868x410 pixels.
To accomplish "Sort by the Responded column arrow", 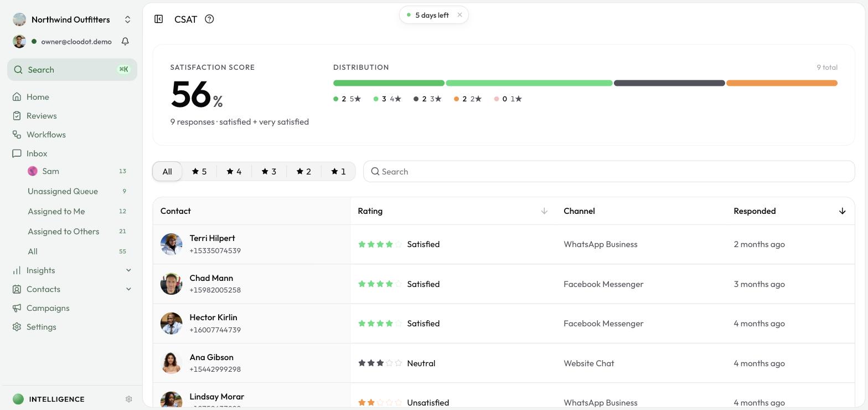I will tap(842, 211).
